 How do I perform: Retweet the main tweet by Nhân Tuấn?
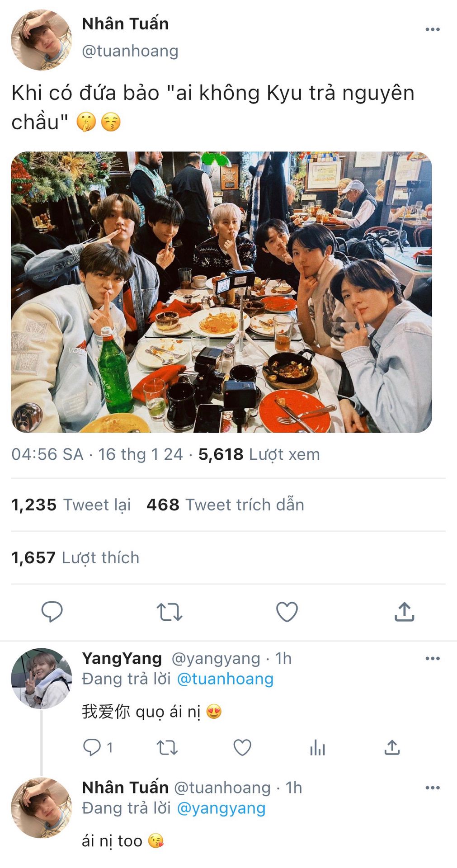[170, 612]
